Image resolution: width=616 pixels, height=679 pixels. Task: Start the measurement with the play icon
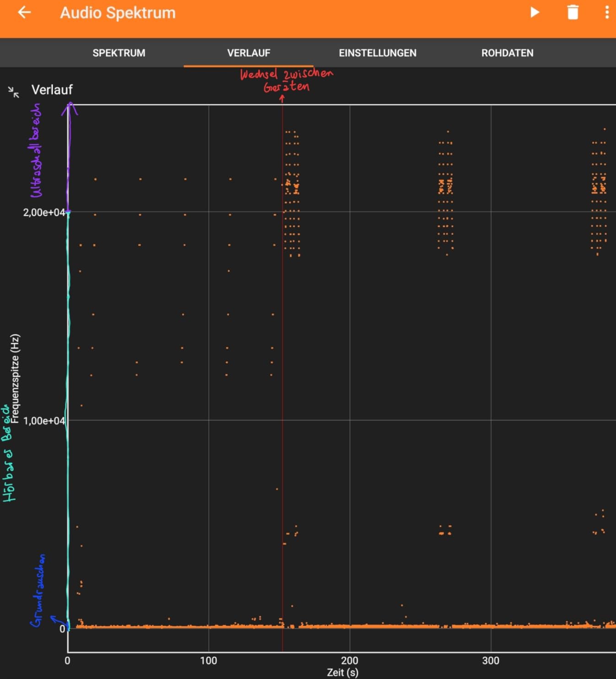click(535, 12)
